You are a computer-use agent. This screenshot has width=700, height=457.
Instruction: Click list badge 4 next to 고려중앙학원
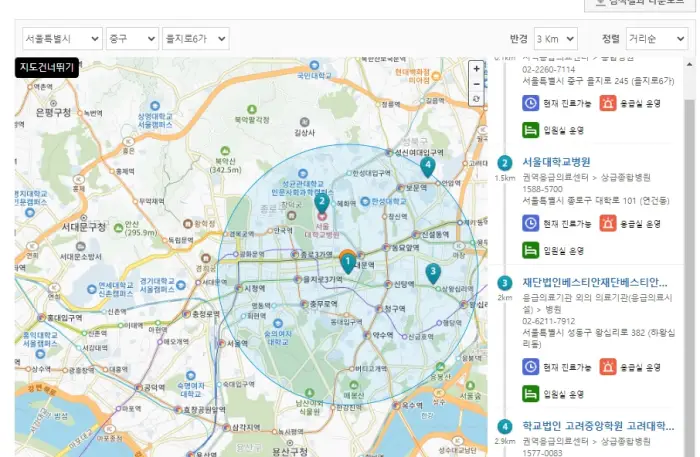point(505,427)
